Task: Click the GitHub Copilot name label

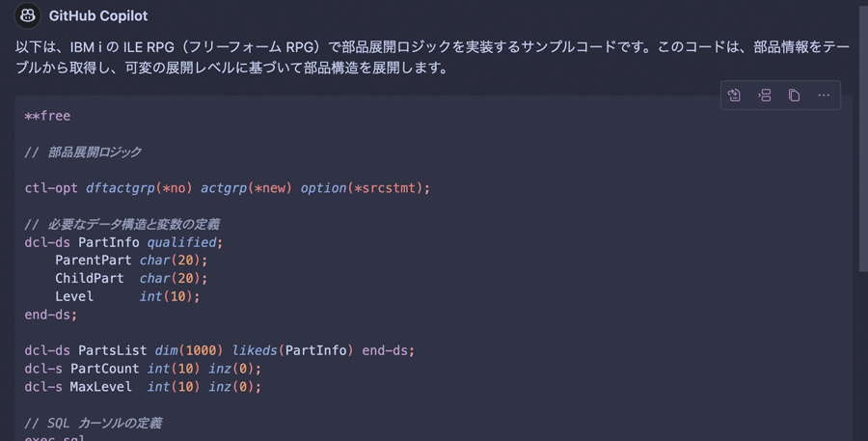Action: tap(98, 16)
